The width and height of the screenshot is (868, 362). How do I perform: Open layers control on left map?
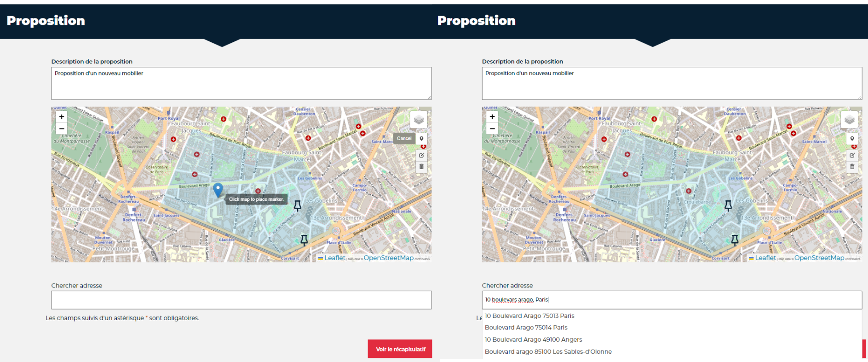click(419, 120)
